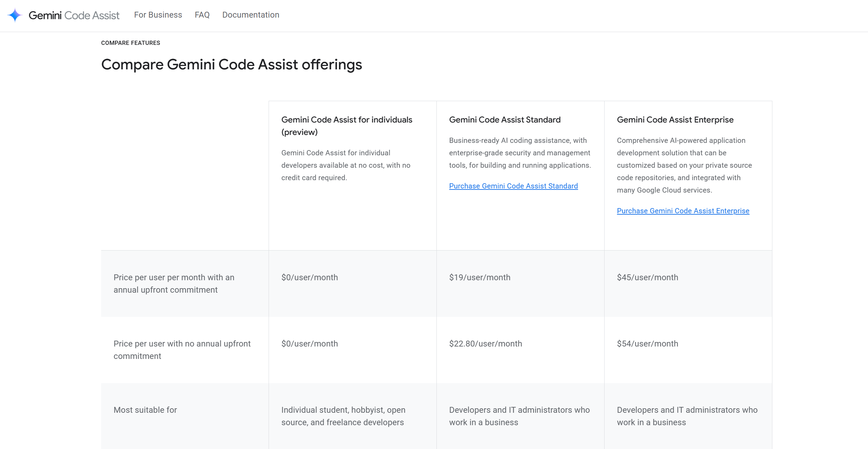
Task: Click Purchase Gemini Code Assist Enterprise link
Action: (683, 211)
